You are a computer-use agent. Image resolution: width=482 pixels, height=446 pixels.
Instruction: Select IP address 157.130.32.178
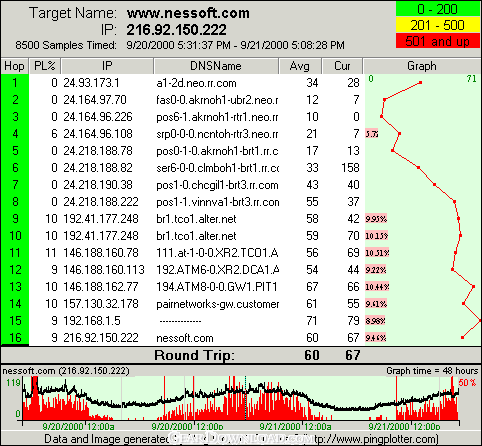[x=101, y=304]
